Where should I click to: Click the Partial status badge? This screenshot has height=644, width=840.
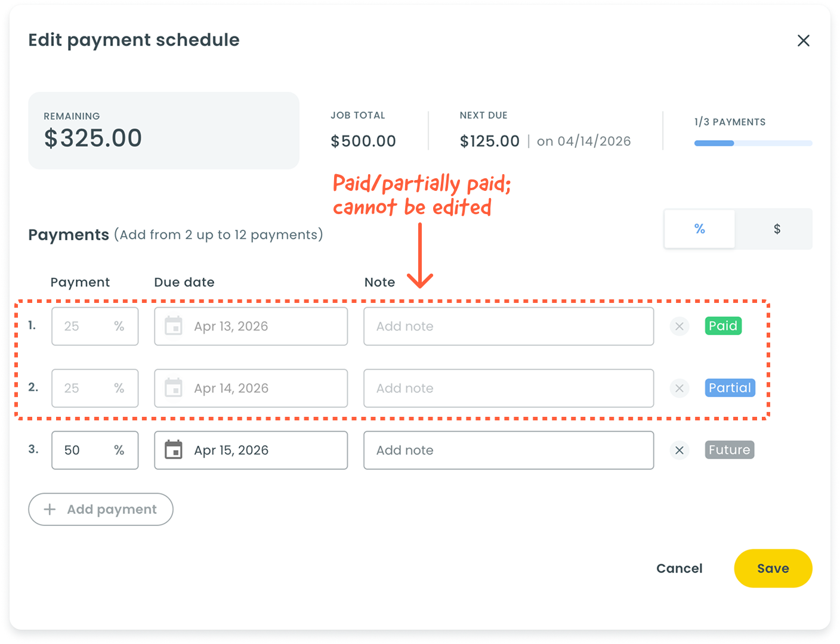(730, 388)
